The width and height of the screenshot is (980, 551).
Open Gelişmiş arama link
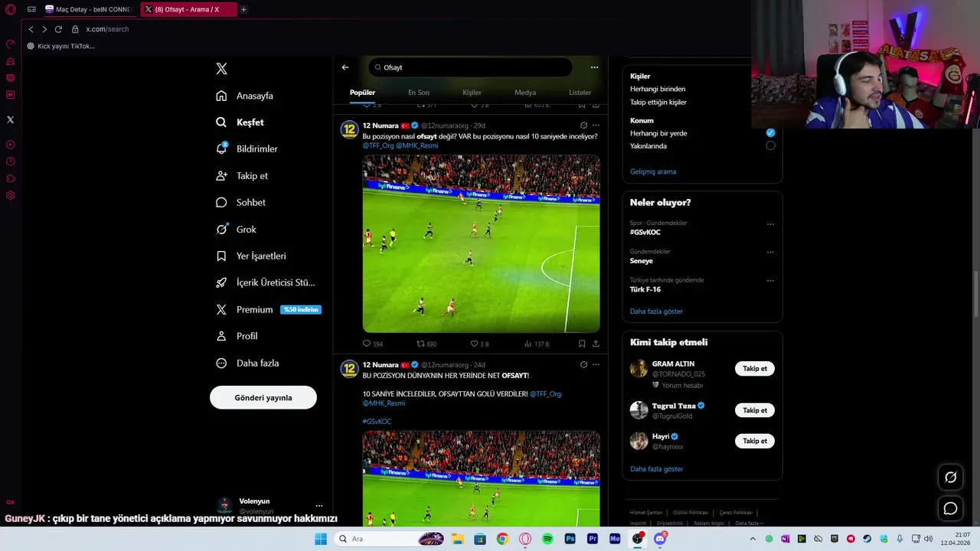coord(653,171)
